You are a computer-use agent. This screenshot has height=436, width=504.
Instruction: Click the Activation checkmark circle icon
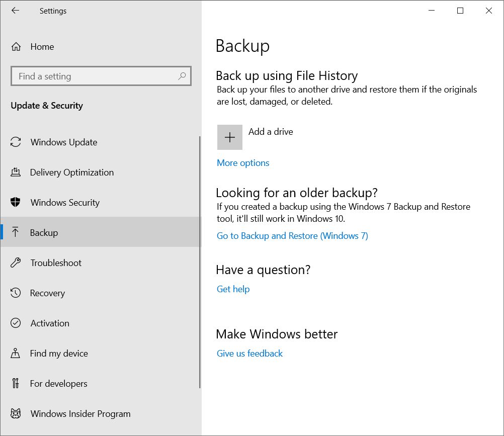[x=16, y=323]
